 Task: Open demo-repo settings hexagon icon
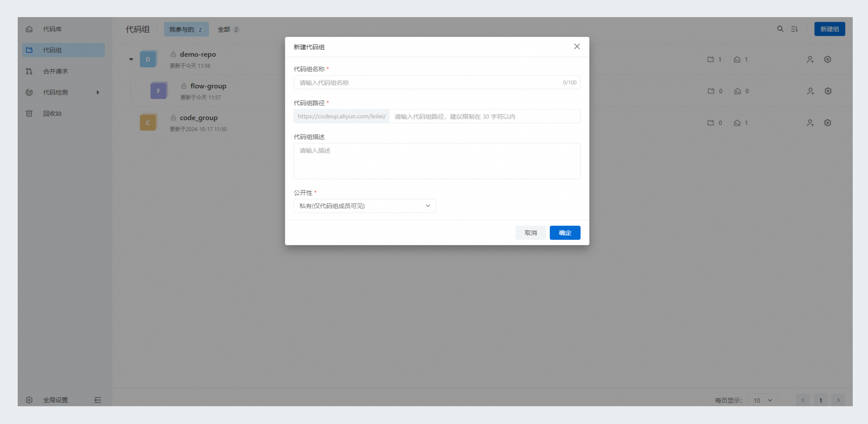pyautogui.click(x=828, y=59)
